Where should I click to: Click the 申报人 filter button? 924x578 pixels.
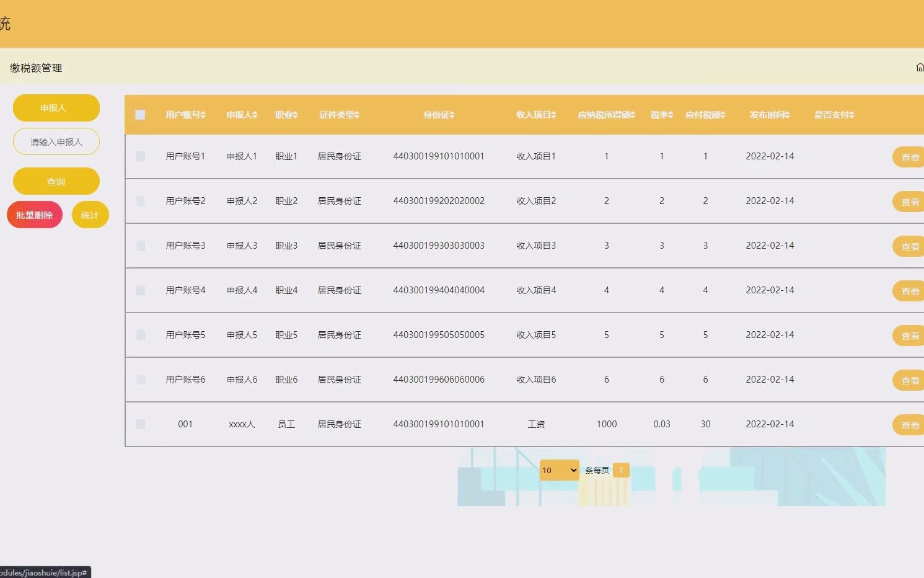pyautogui.click(x=56, y=107)
